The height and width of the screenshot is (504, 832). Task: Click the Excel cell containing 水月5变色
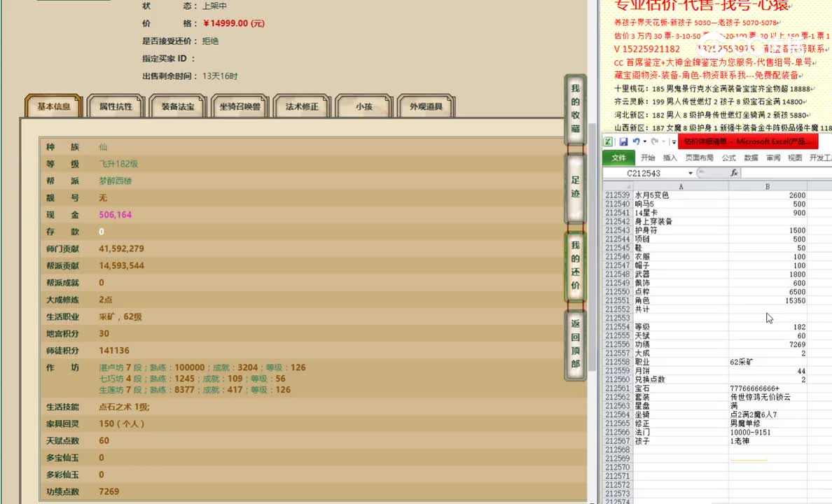pyautogui.click(x=681, y=195)
